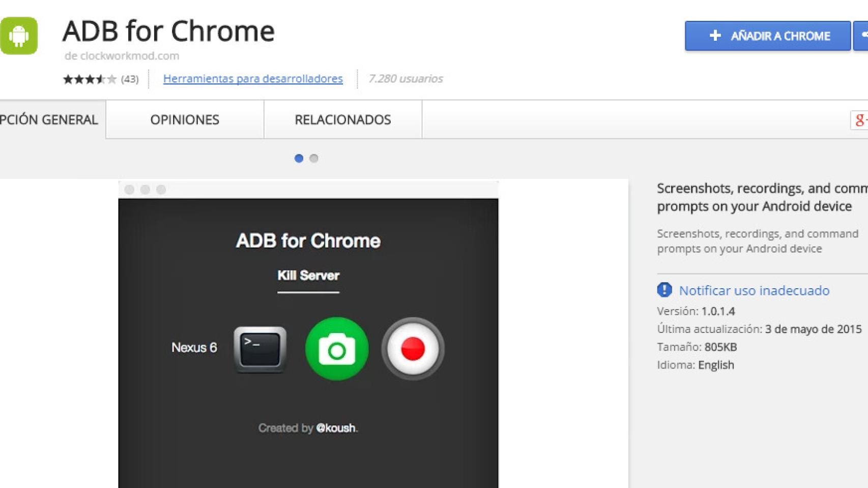Screen dimensions: 868x488
Task: Click the de clockworkmod.com text
Action: (x=122, y=56)
